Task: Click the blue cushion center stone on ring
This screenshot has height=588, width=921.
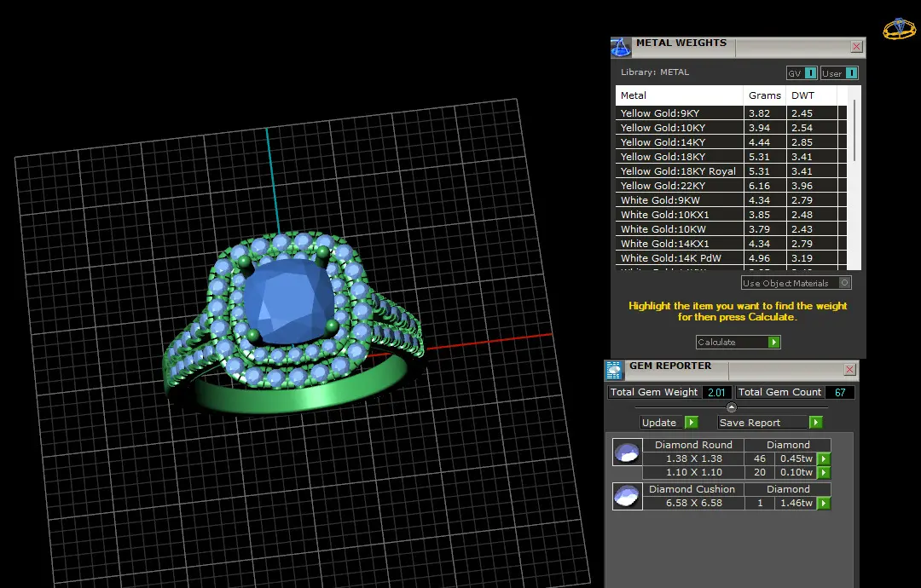Action: pos(288,301)
